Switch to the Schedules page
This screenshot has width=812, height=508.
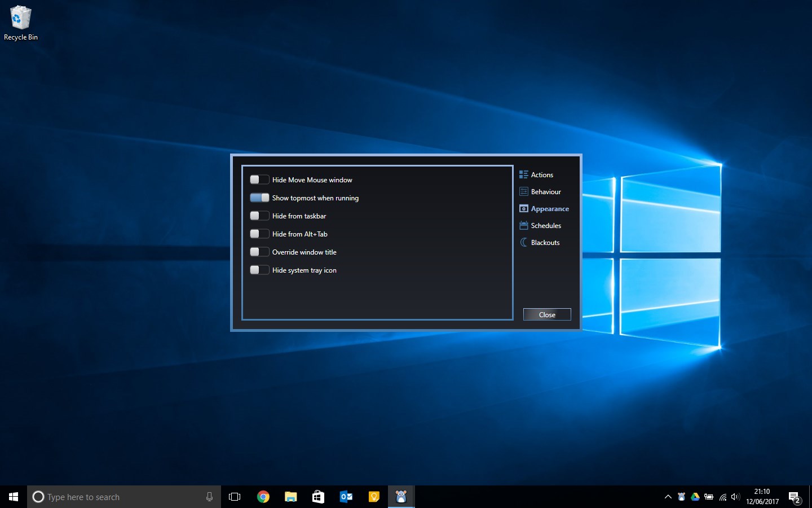tap(545, 225)
